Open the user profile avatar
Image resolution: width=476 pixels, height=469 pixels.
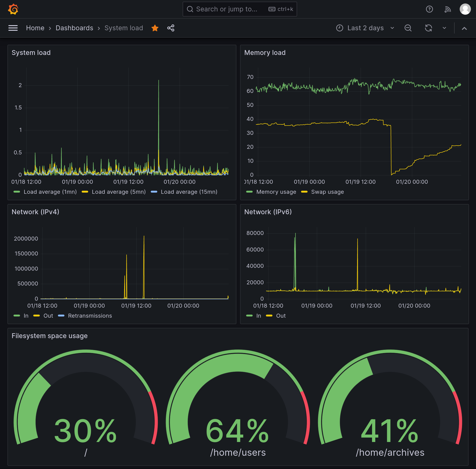pyautogui.click(x=465, y=9)
